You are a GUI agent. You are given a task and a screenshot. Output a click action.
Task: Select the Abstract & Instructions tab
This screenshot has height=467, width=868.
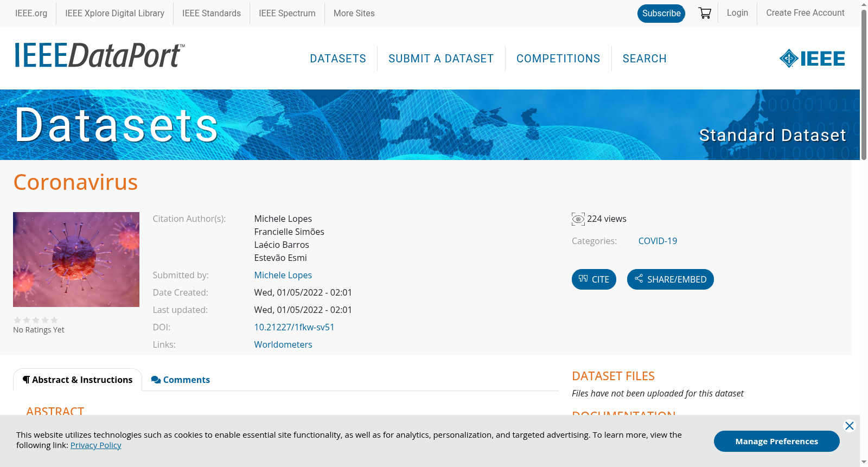coord(78,380)
